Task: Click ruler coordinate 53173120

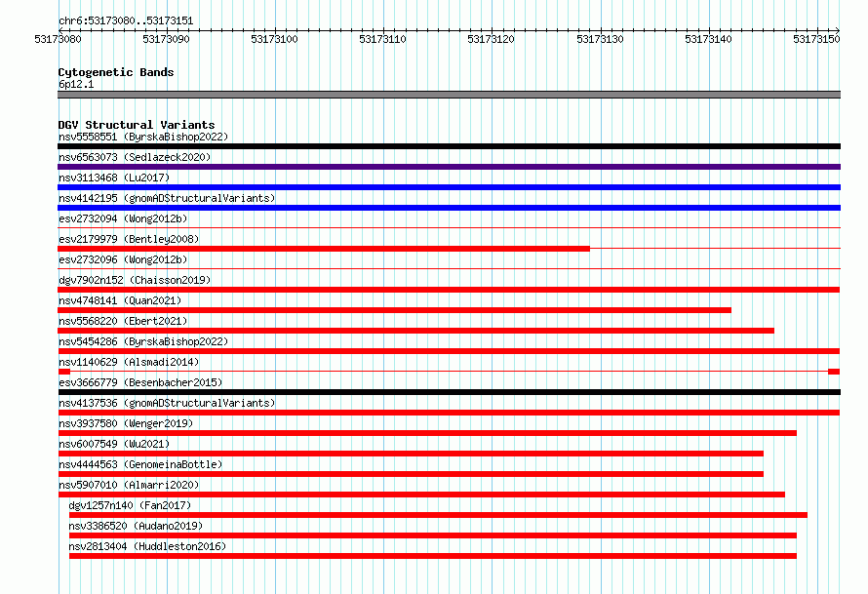Action: (491, 39)
